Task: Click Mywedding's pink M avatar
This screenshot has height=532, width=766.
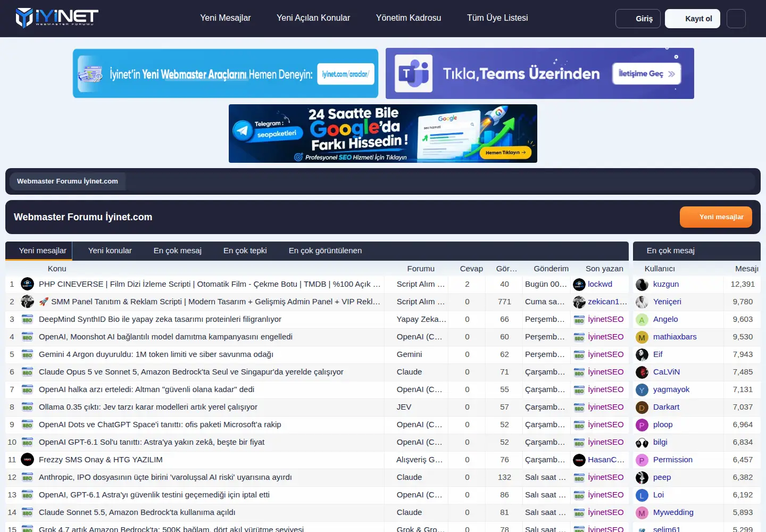Action: (x=642, y=513)
